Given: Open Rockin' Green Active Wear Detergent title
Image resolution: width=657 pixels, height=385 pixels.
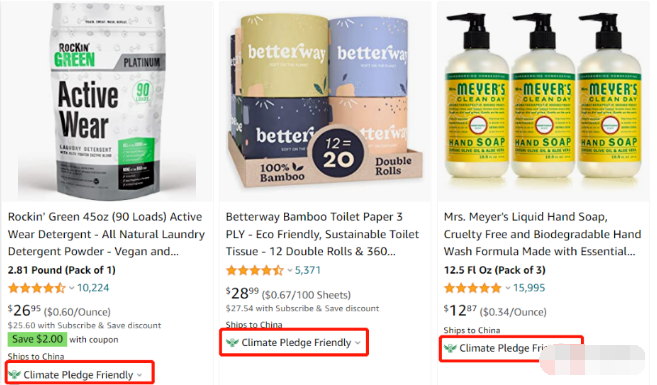Looking at the screenshot, I should point(106,234).
